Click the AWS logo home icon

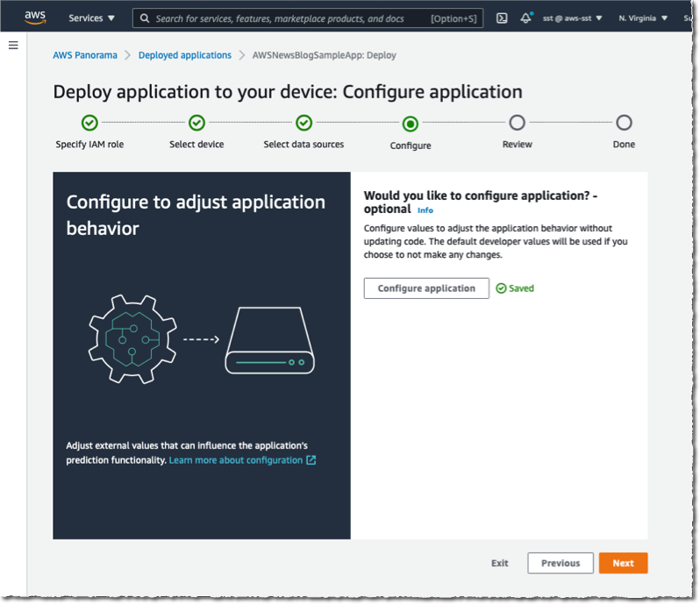click(35, 18)
